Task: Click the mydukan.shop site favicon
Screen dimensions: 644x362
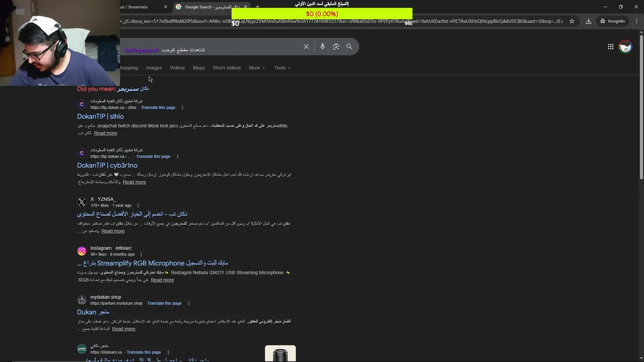Action: [82, 300]
